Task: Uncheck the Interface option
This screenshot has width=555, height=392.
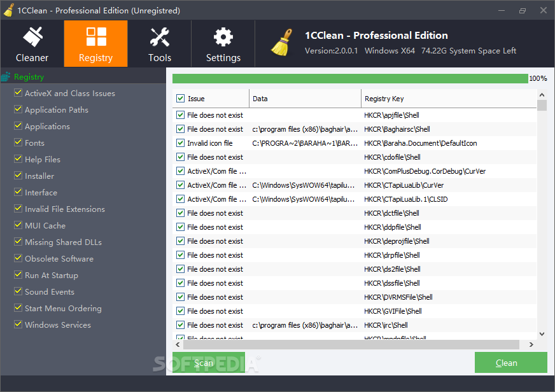Action: (x=18, y=192)
